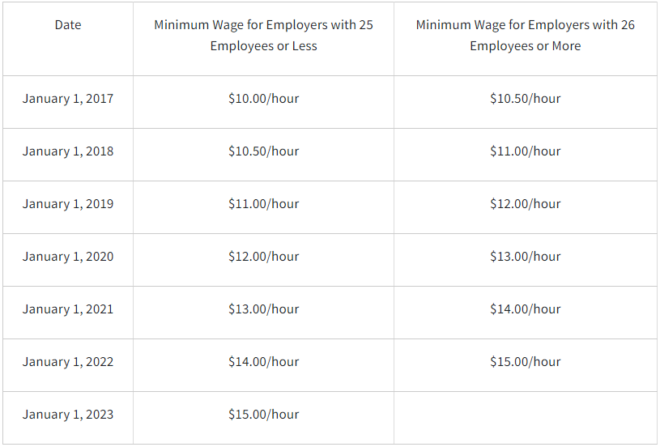The width and height of the screenshot is (660, 447).
Task: Select the "25 Employees or Less" column header
Action: 263,35
